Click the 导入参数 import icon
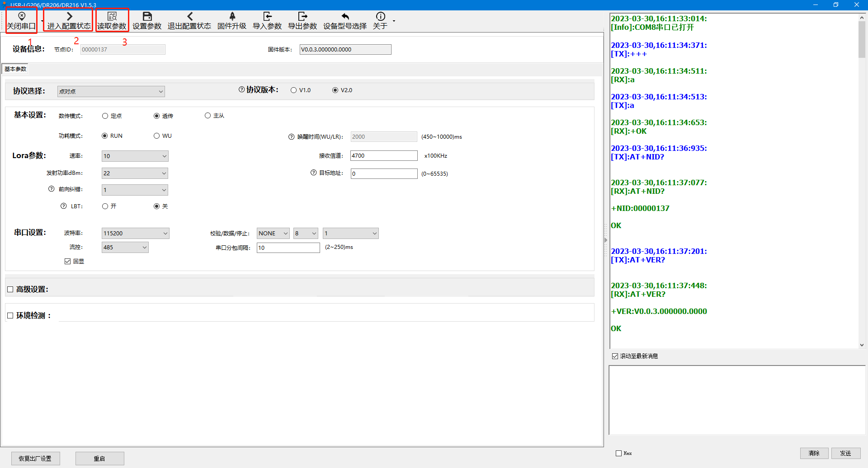This screenshot has width=868, height=468. coord(267,21)
